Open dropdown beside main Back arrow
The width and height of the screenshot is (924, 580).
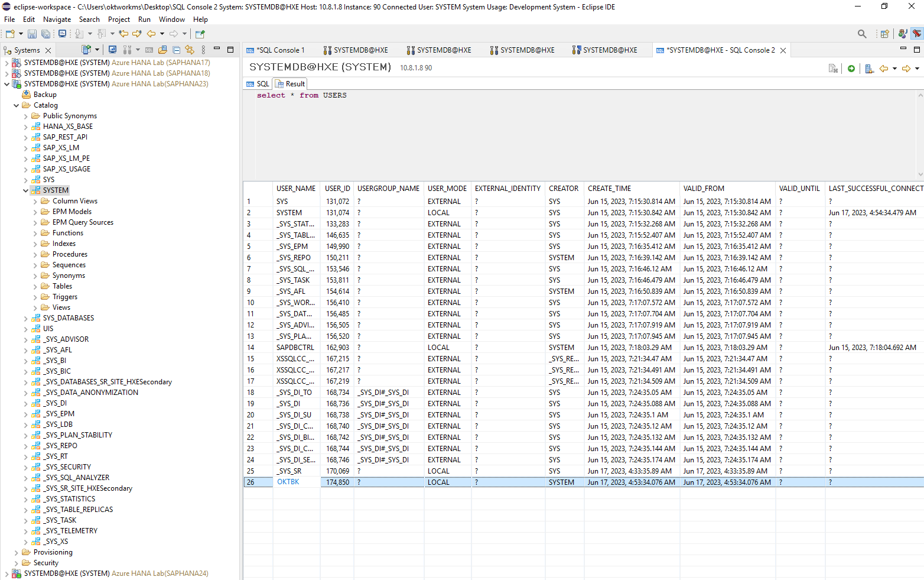tap(162, 34)
